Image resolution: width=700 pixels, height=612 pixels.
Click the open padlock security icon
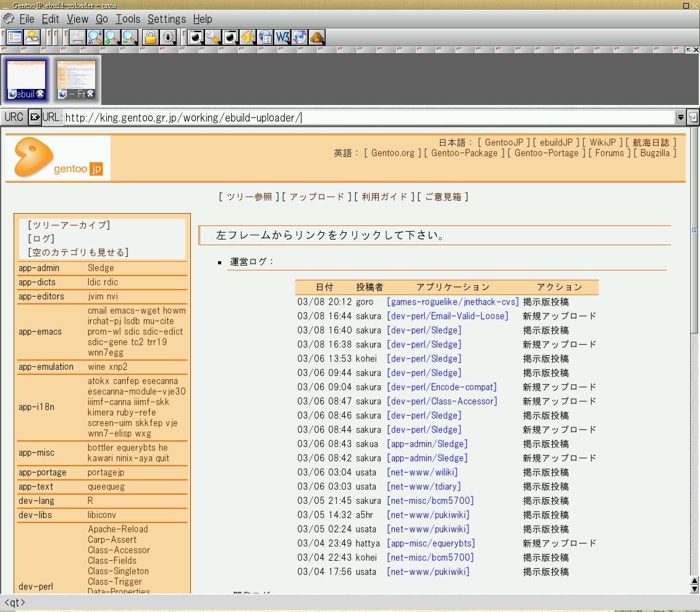[x=151, y=37]
